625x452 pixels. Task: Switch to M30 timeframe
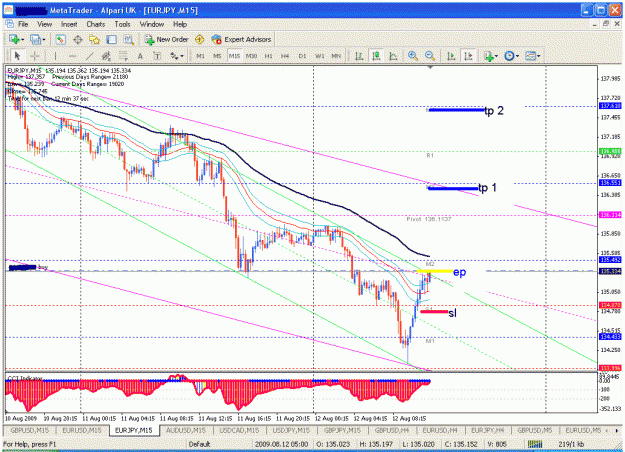click(252, 56)
